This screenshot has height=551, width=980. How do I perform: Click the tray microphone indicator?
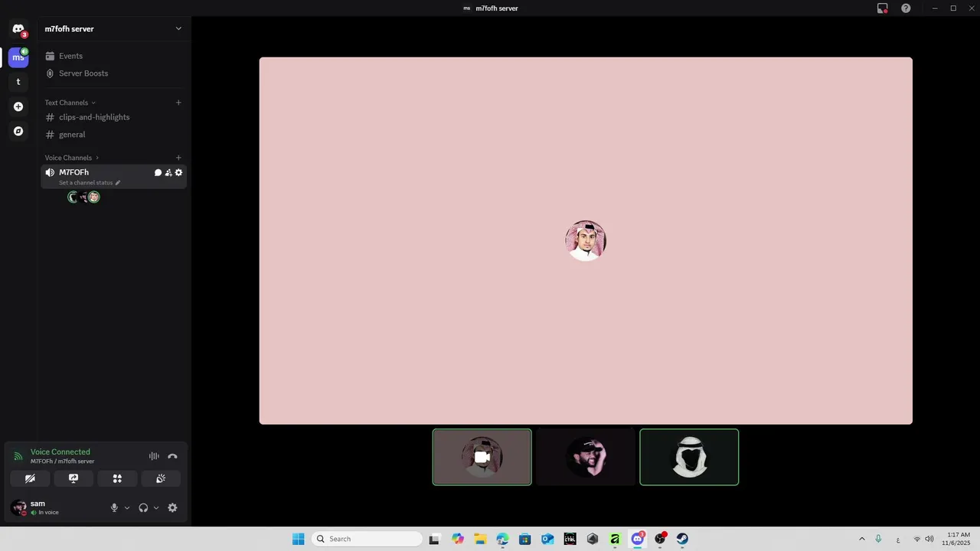pos(878,539)
